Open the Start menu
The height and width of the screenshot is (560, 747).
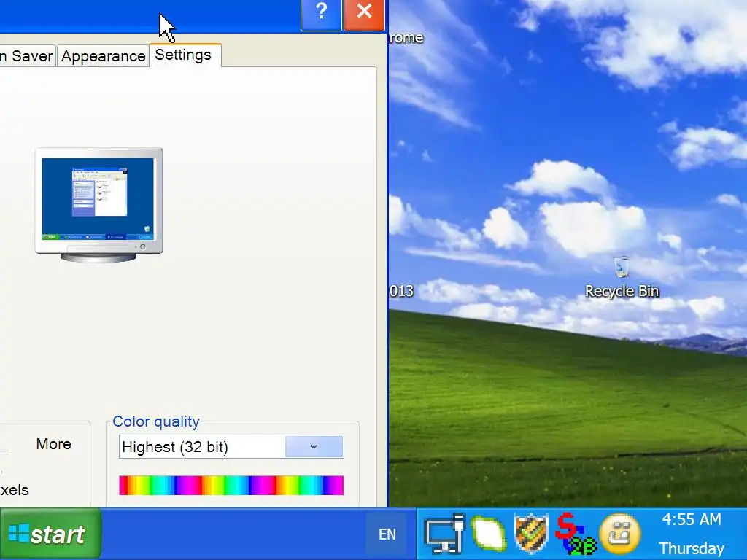pos(50,534)
